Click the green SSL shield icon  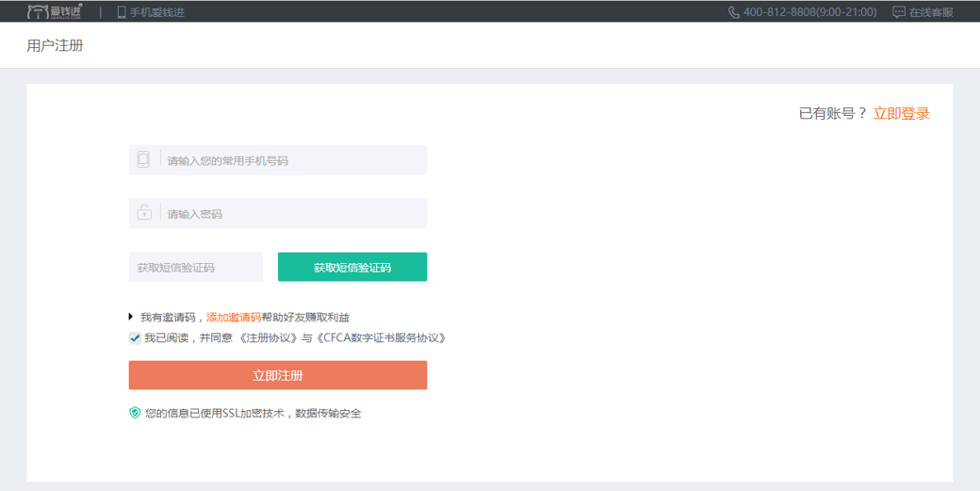(x=135, y=412)
